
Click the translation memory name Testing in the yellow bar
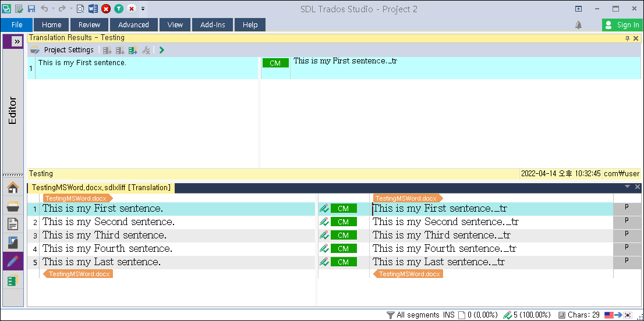tap(41, 174)
